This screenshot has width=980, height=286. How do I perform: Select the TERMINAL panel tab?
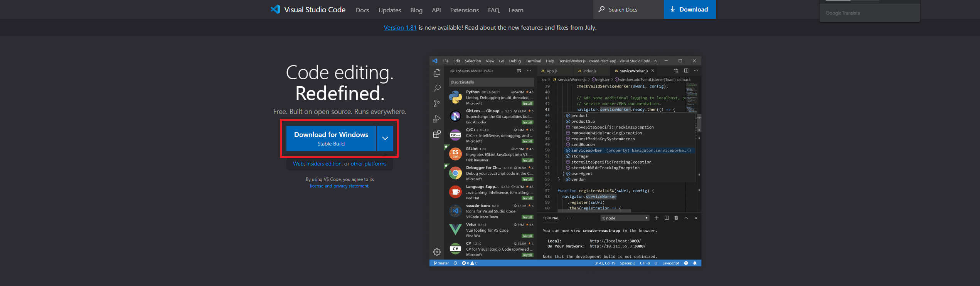click(x=551, y=218)
